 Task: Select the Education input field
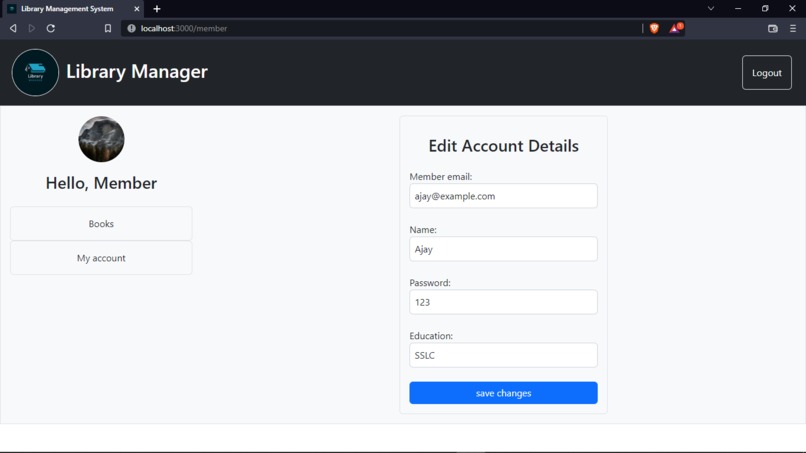click(x=503, y=355)
